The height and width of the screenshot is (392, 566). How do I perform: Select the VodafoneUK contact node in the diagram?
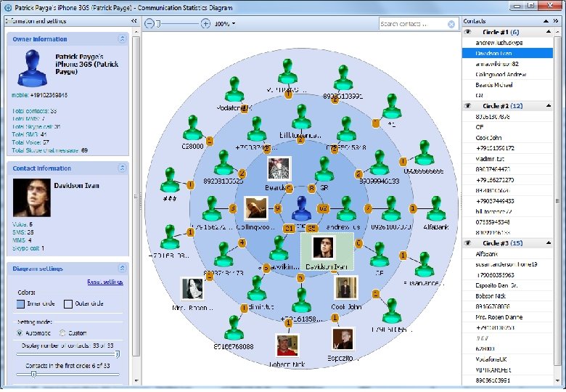pos(234,89)
